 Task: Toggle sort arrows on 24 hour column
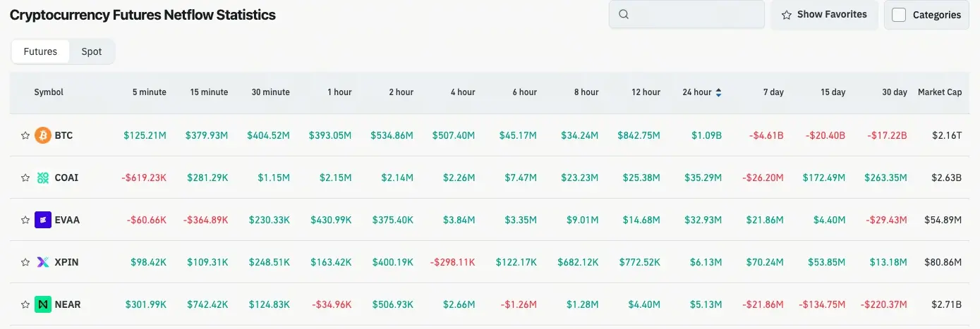[x=718, y=92]
